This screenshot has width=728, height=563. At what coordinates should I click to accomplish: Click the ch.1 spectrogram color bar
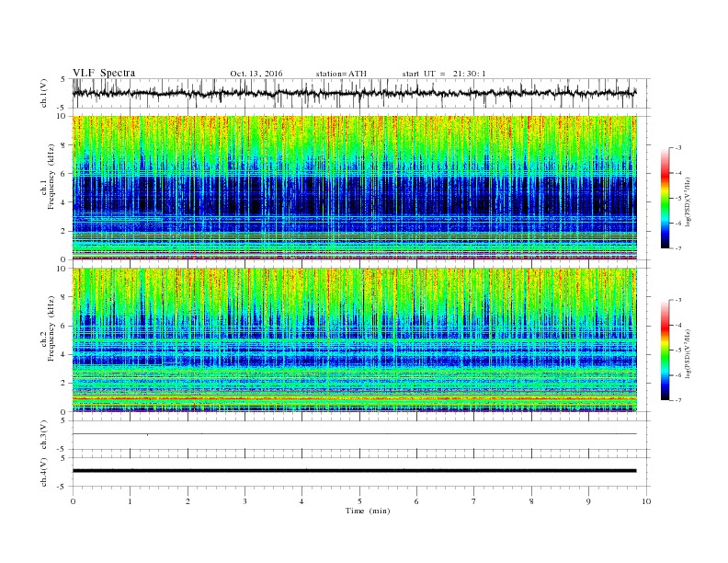[665, 198]
